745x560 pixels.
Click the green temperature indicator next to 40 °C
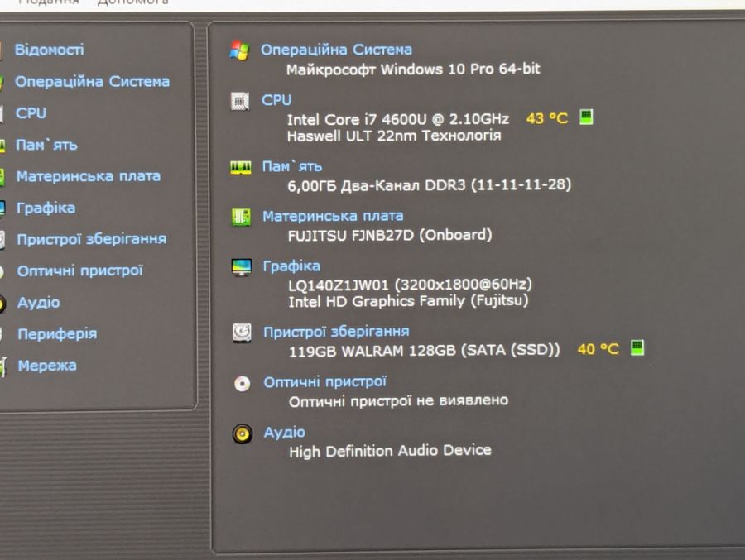click(637, 347)
